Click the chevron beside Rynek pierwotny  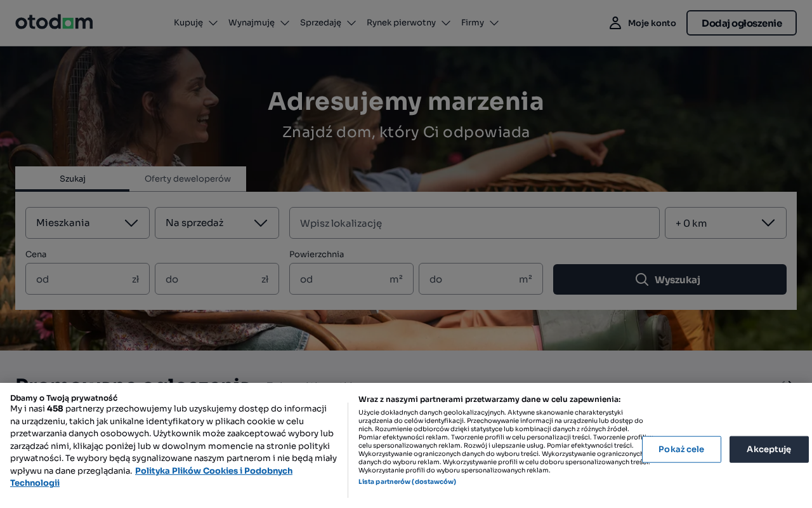click(446, 23)
